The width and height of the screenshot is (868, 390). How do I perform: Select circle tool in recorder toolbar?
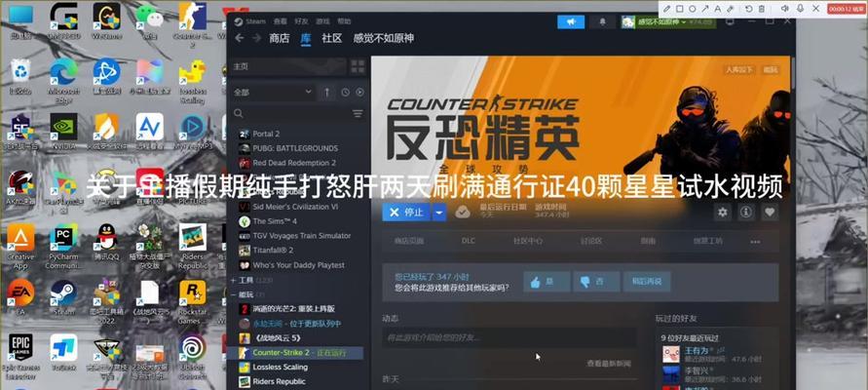[x=692, y=9]
